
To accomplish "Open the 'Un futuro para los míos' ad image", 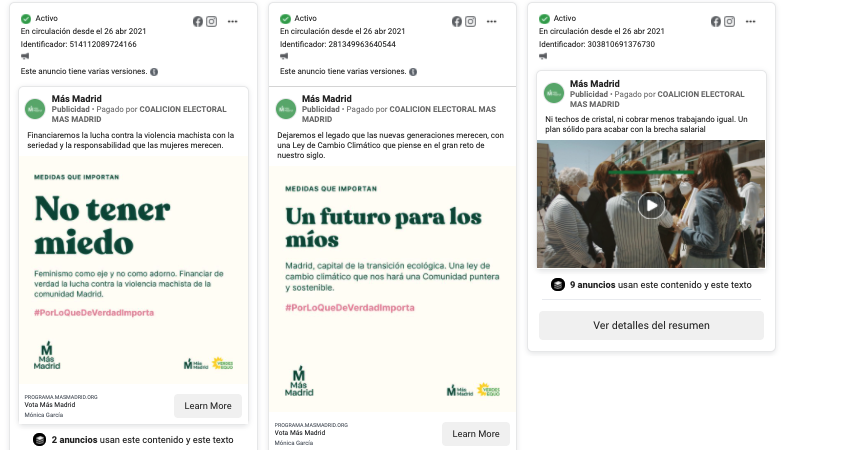I will click(x=392, y=289).
